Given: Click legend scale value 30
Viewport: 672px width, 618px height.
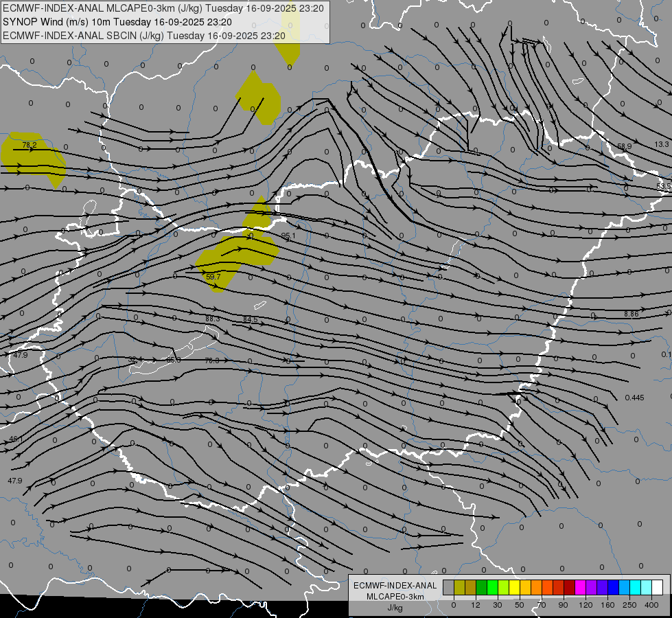Looking at the screenshot, I should click(498, 605).
